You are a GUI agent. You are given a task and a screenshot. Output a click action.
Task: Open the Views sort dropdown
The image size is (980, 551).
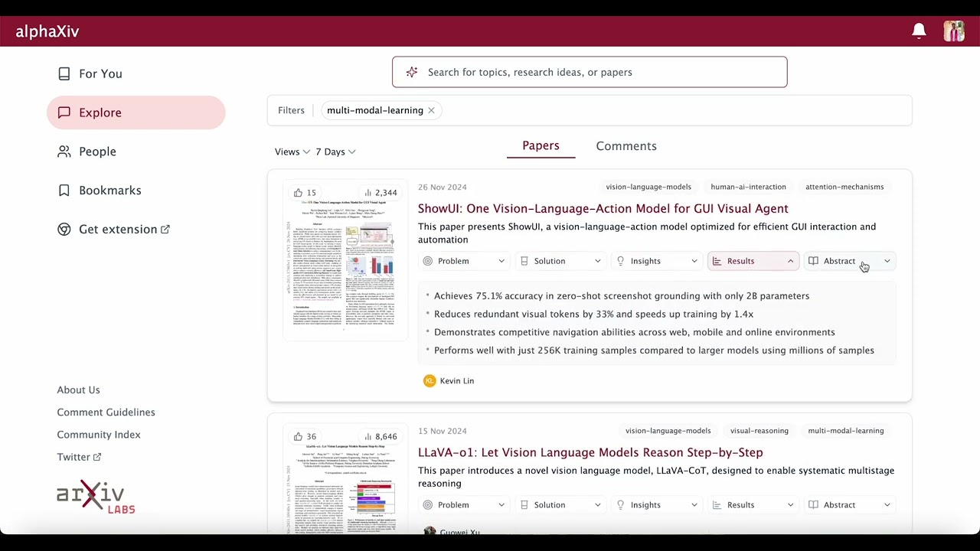point(292,152)
